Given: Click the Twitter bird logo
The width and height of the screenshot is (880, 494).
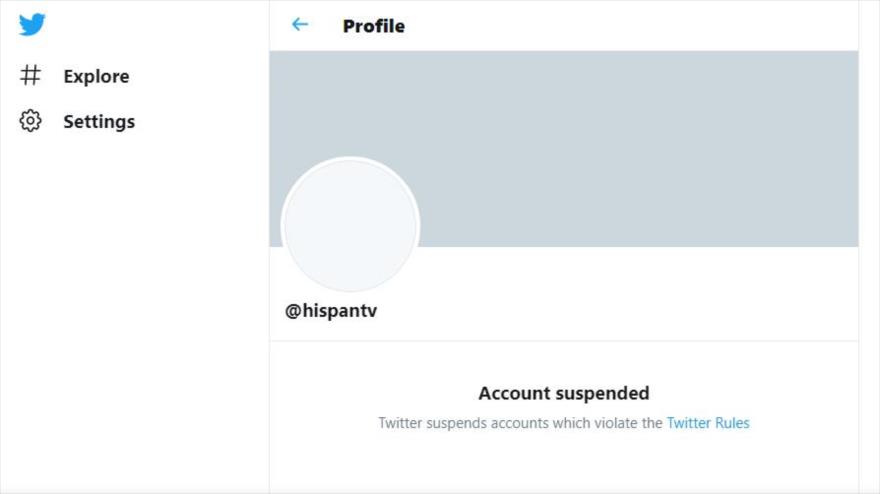Looking at the screenshot, I should pyautogui.click(x=32, y=25).
